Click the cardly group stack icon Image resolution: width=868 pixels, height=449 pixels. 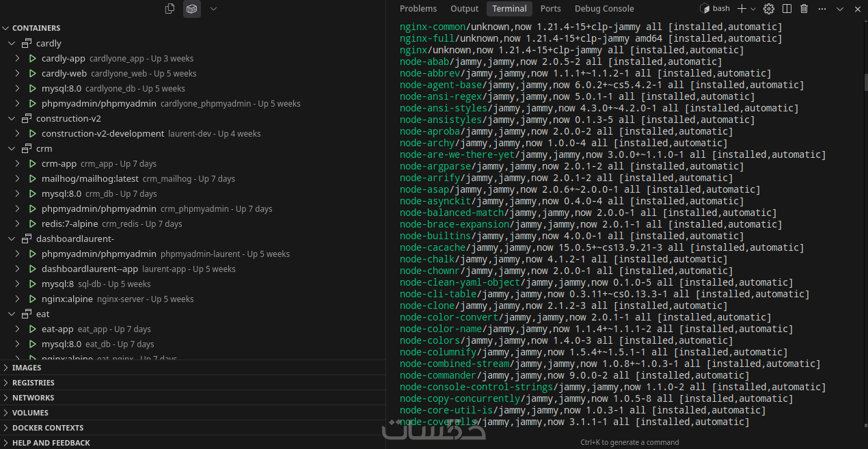[x=27, y=43]
